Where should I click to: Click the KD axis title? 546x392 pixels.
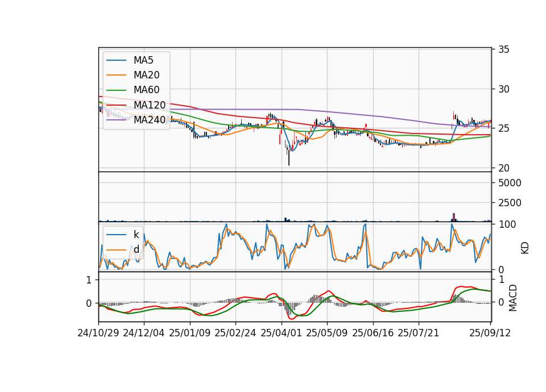tap(525, 248)
